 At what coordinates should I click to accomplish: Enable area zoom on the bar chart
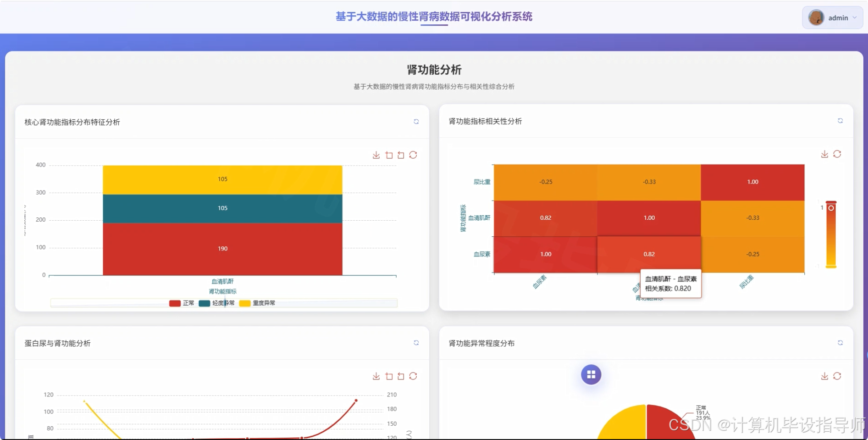[x=389, y=155]
